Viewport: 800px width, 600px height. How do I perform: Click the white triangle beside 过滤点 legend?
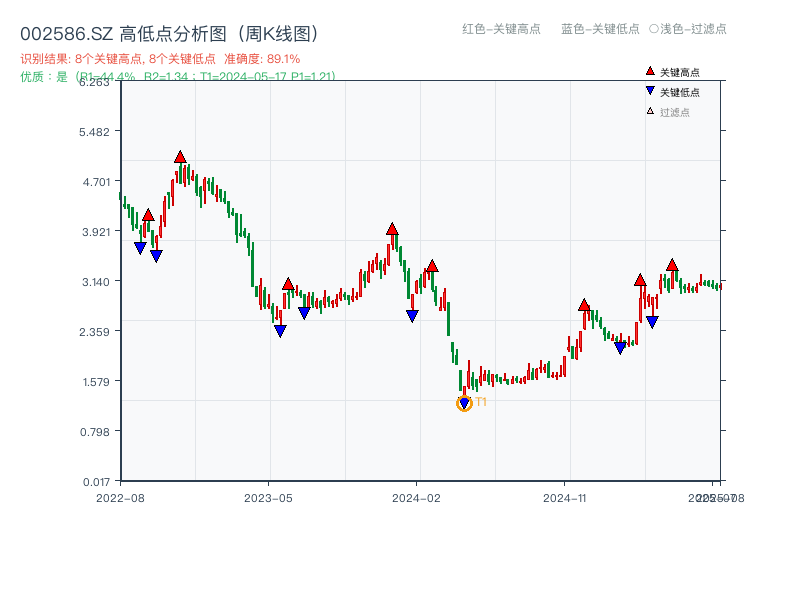click(650, 111)
